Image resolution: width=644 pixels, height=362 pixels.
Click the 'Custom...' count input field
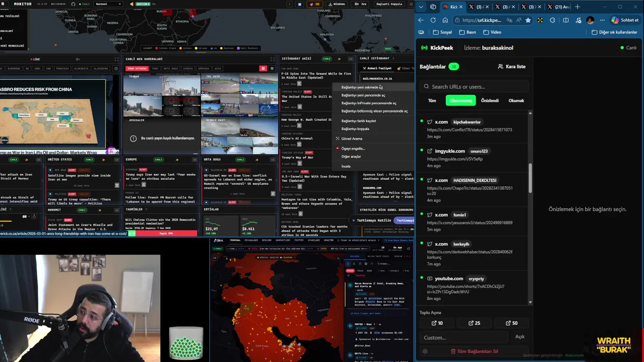[463, 337]
